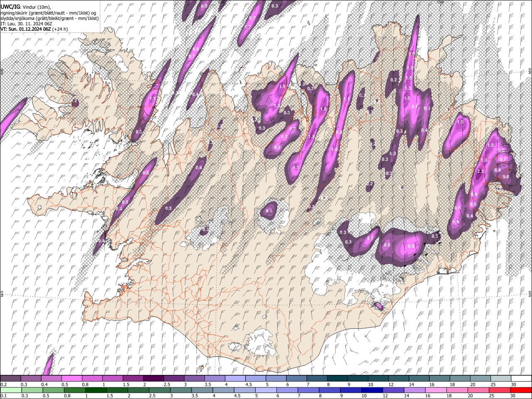Click the upper legend swatch labelled 0.3
Viewport: 532px width, 399px height.
pos(31,379)
